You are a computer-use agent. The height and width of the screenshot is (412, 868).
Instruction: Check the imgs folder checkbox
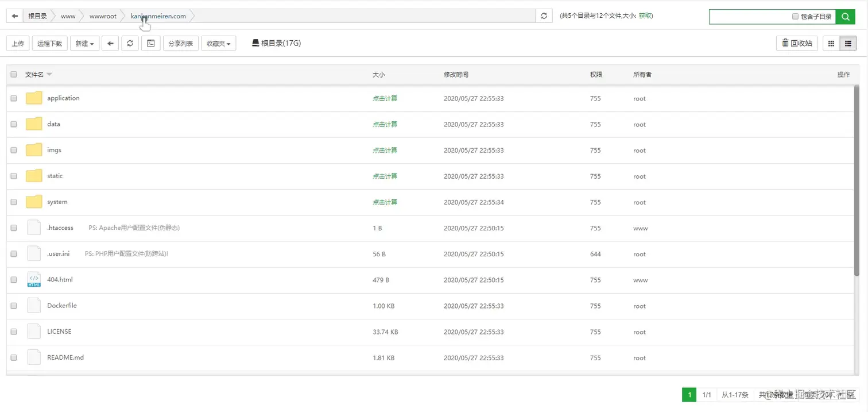pyautogui.click(x=14, y=150)
